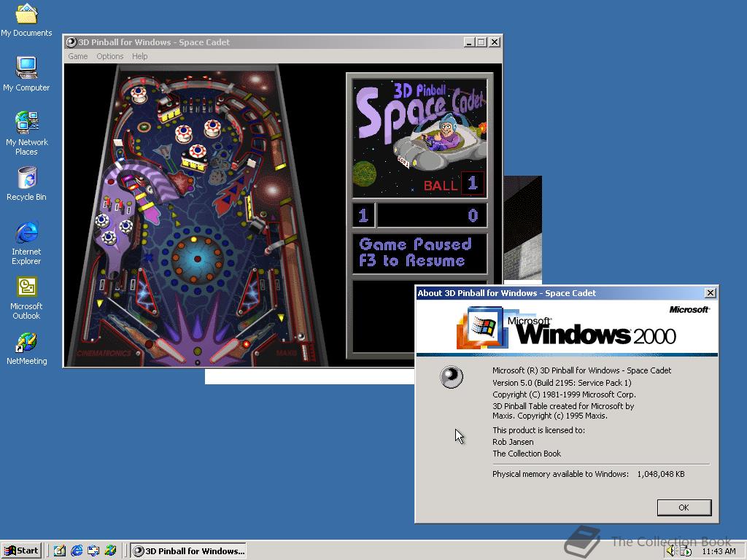
Task: Click the Windows 2000 banner in About dialog
Action: [567, 327]
